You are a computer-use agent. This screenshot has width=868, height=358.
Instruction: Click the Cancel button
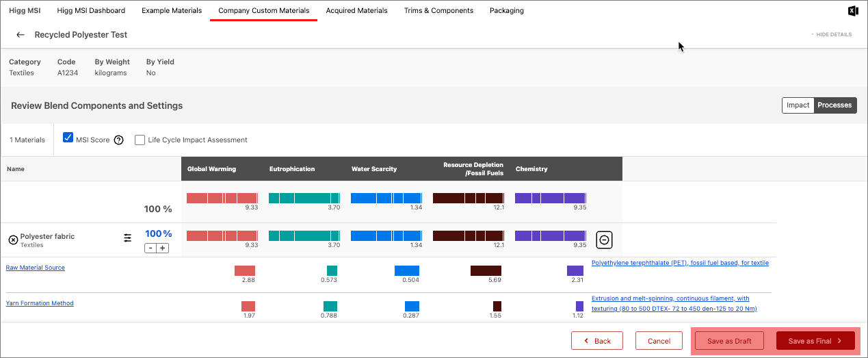(659, 341)
